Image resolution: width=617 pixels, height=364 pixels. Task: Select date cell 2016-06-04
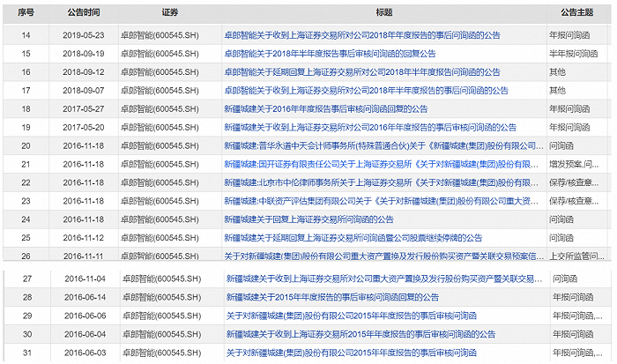coord(85,334)
